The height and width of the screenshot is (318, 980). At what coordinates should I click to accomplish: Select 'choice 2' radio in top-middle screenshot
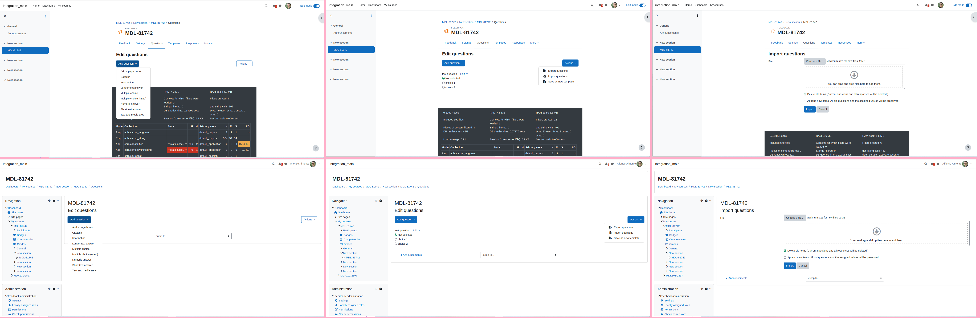[443, 87]
